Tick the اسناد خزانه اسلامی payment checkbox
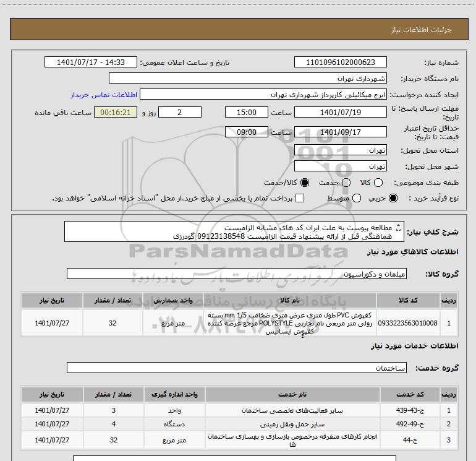 [x=300, y=198]
